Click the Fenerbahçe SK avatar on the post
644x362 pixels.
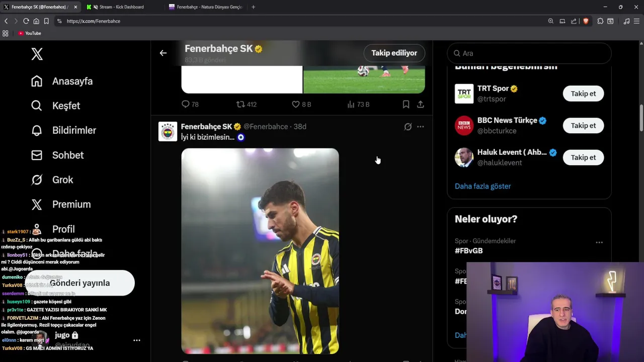pos(168,131)
